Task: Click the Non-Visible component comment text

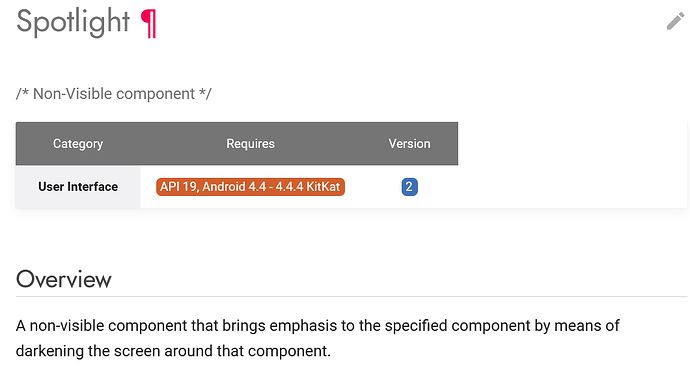Action: (114, 94)
